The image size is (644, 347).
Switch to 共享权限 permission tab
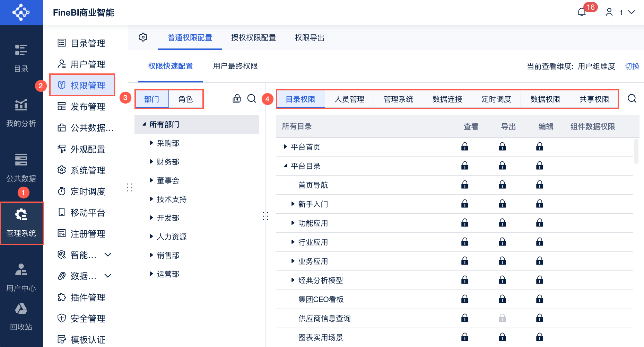(x=594, y=99)
